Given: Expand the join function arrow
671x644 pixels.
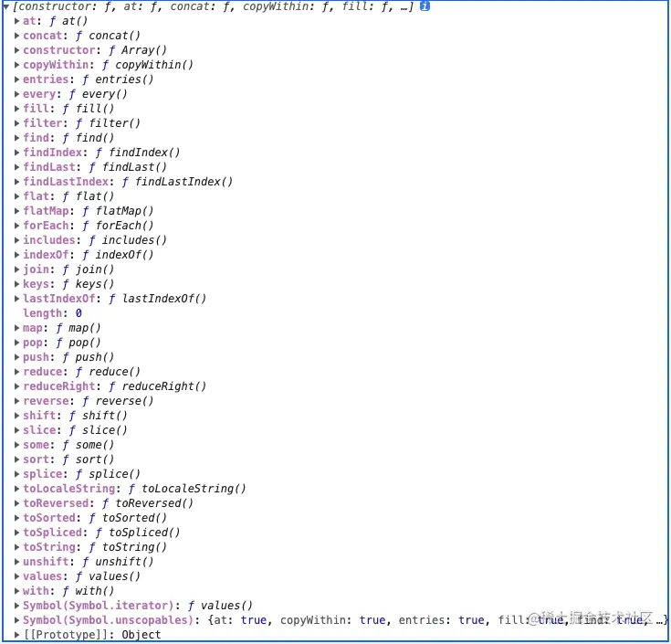Looking at the screenshot, I should [x=16, y=269].
